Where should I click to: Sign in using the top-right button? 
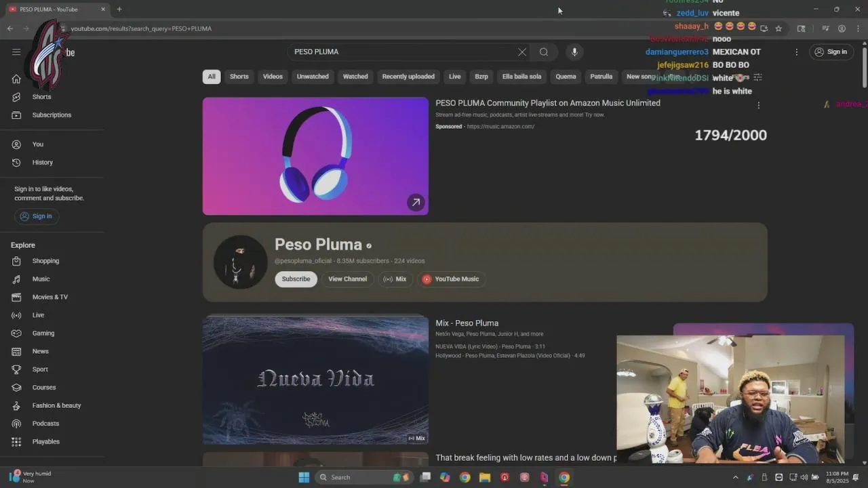831,52
